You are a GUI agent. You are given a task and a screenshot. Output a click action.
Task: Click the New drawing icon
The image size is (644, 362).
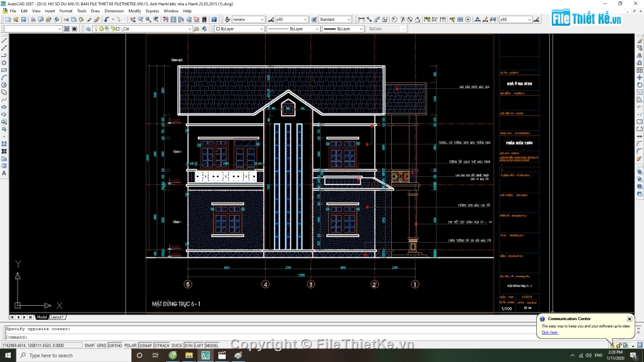[8, 19]
